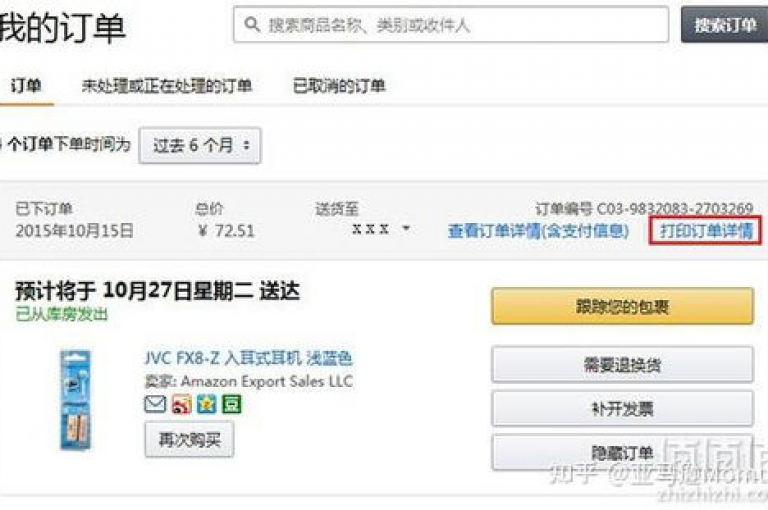Click the 跟踪您的包裹 yellow button
This screenshot has width=768, height=510.
(623, 306)
